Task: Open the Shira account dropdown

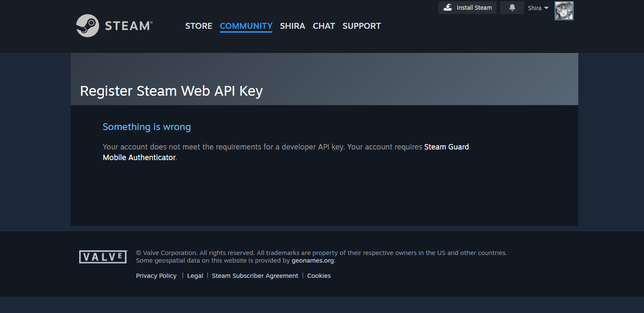Action: tap(538, 8)
